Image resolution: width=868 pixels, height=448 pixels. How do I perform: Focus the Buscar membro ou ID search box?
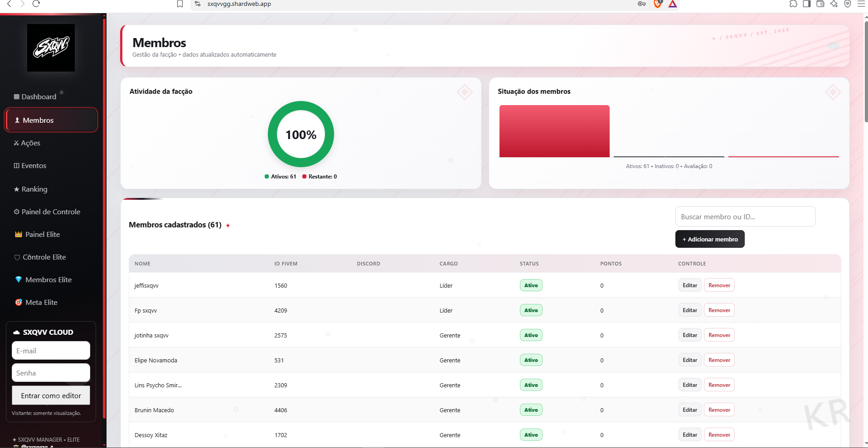coord(745,217)
